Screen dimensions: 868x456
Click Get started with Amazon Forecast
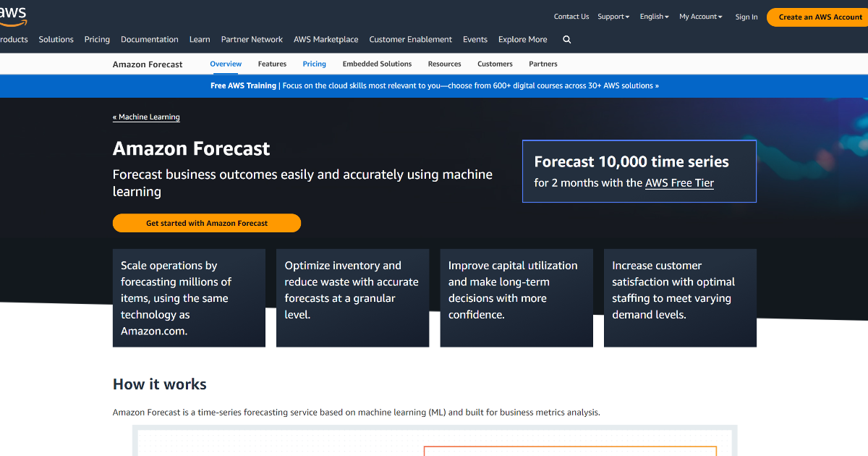pos(207,223)
